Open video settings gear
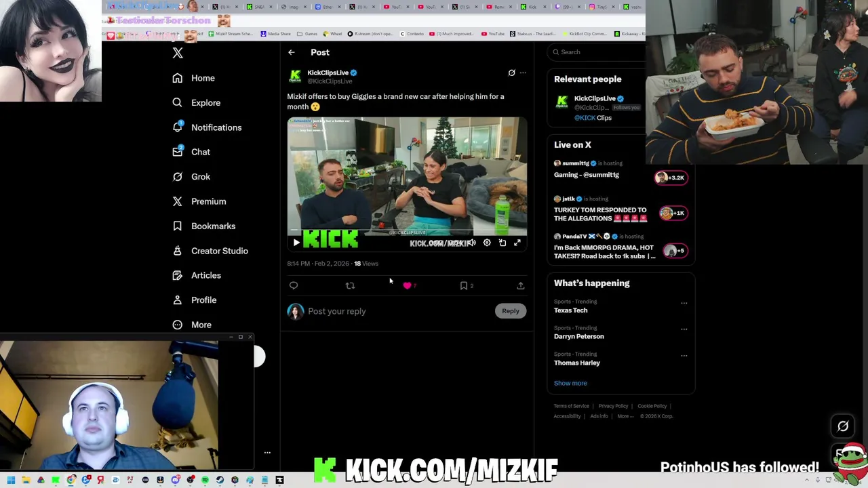The image size is (868, 488). 487,243
